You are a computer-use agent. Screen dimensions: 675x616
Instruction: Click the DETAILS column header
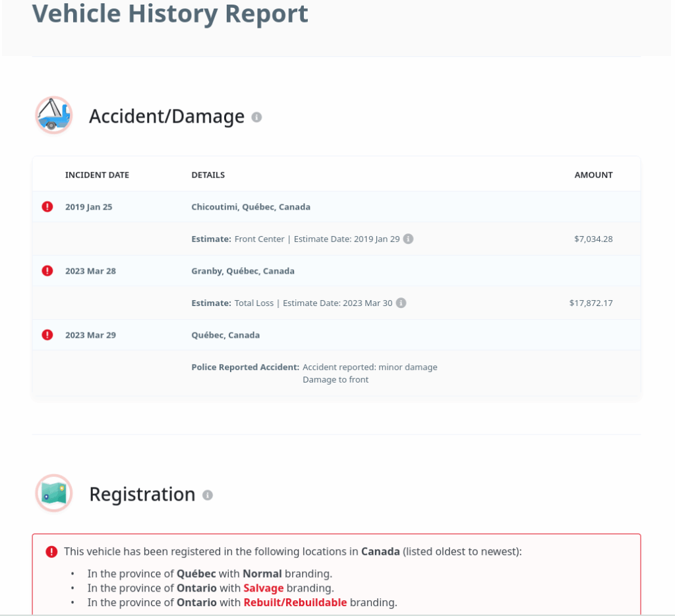coord(208,175)
